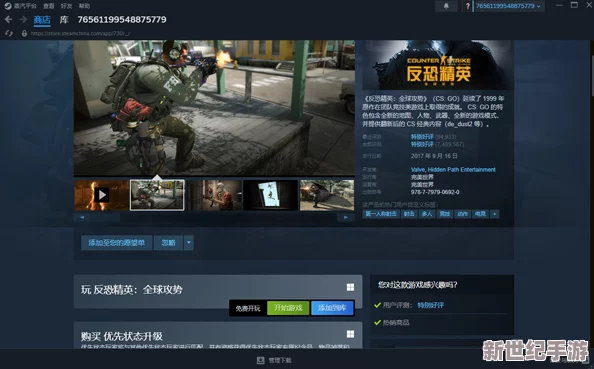Open the 蒸汽平台 menu
The height and width of the screenshot is (369, 594).
point(25,6)
